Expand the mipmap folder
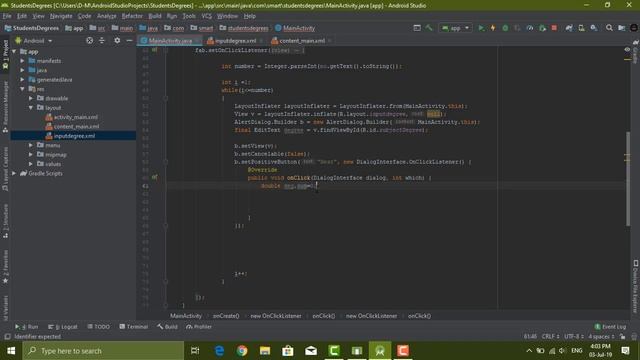This screenshot has width=640, height=360. pyautogui.click(x=31, y=155)
